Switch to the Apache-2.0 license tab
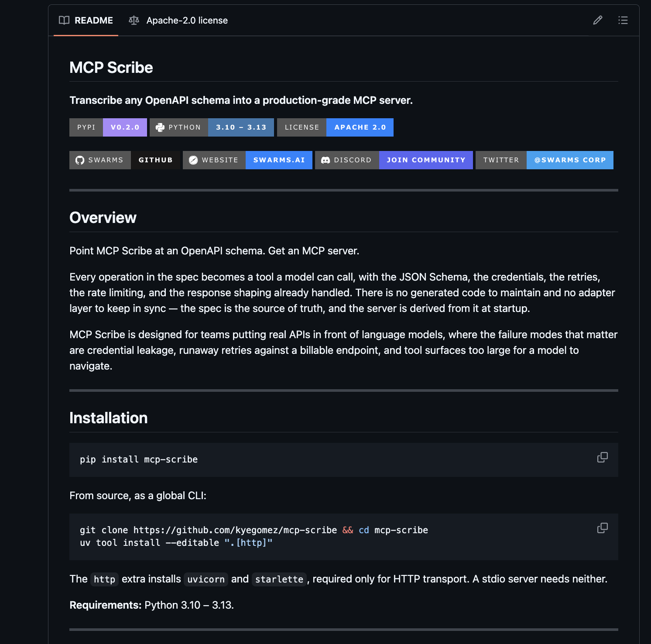Viewport: 651px width, 644px height. tap(178, 21)
